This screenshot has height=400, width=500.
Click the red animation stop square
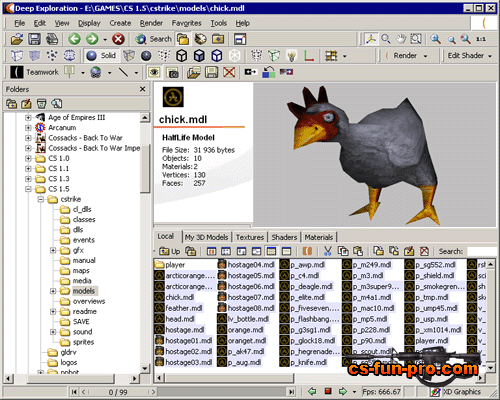328,391
